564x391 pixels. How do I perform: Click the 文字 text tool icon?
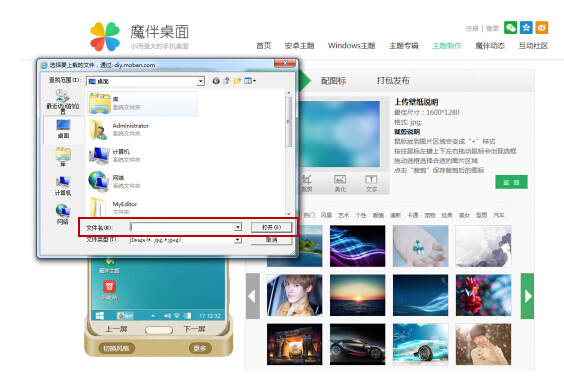pos(371,183)
